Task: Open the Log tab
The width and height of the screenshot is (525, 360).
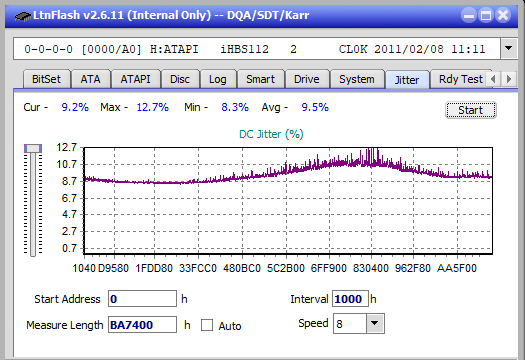Action: [218, 79]
